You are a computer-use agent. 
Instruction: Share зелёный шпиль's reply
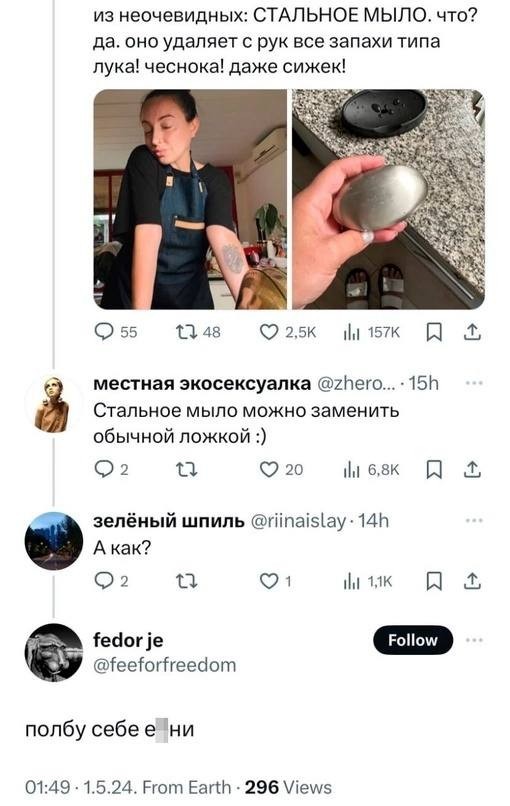[472, 581]
